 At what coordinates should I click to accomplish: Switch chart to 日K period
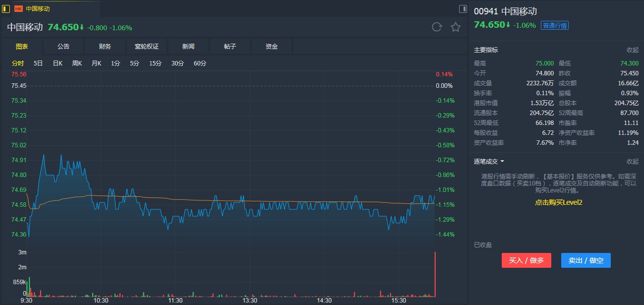[x=58, y=63]
